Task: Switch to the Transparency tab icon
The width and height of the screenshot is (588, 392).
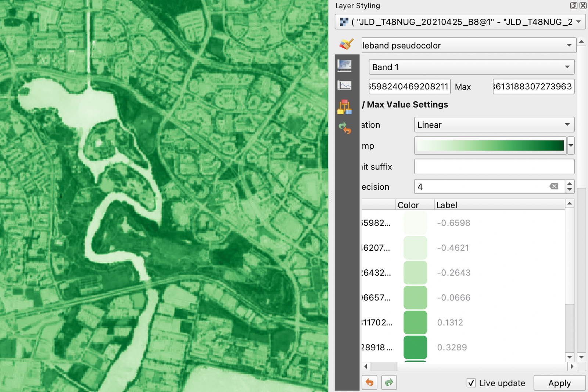Action: click(344, 66)
